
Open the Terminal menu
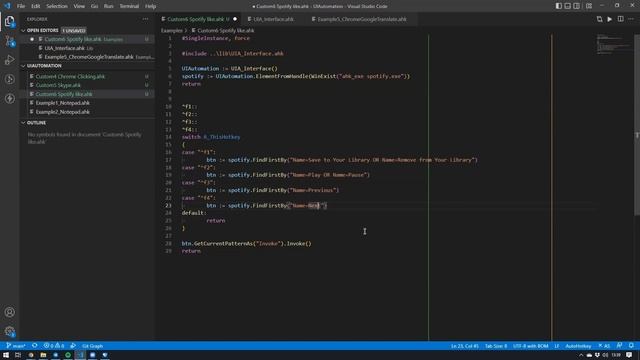pyautogui.click(x=129, y=6)
